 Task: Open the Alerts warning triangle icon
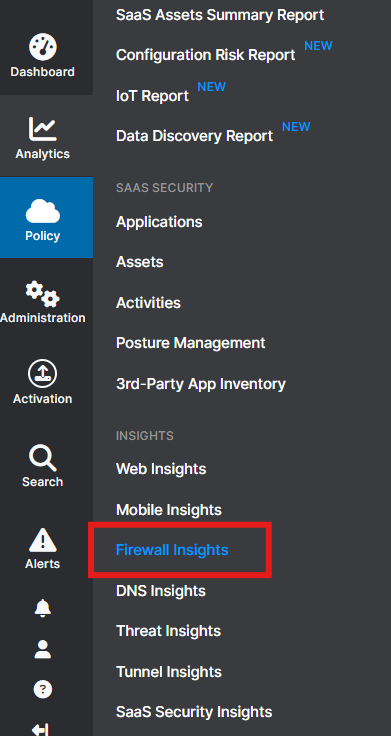coord(43,540)
